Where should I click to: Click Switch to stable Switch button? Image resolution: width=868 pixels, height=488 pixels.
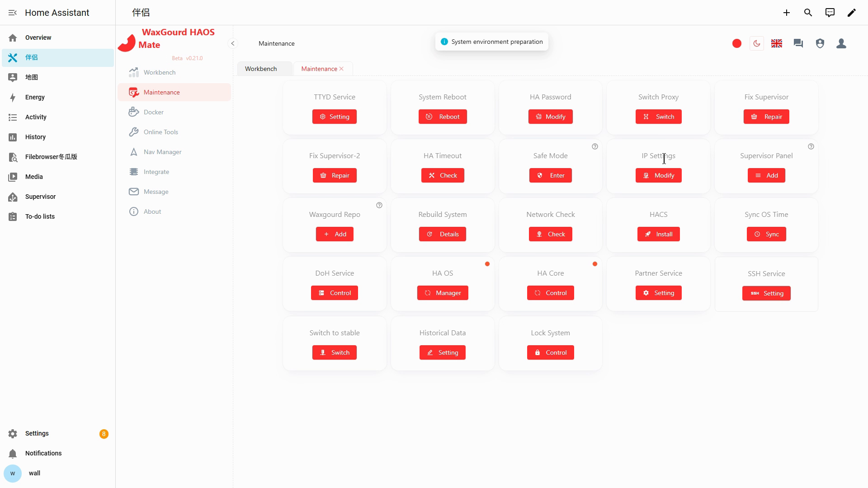pyautogui.click(x=335, y=352)
